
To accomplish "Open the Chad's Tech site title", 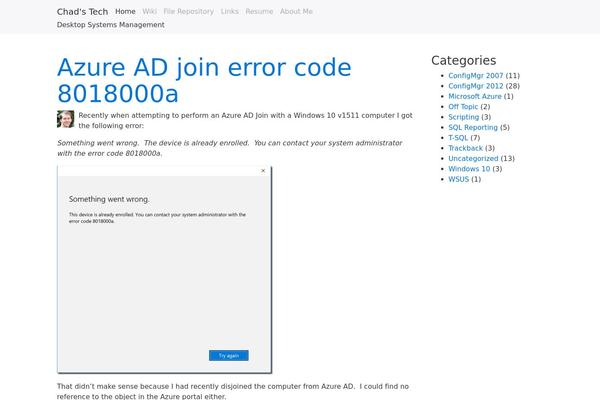I will [x=82, y=11].
